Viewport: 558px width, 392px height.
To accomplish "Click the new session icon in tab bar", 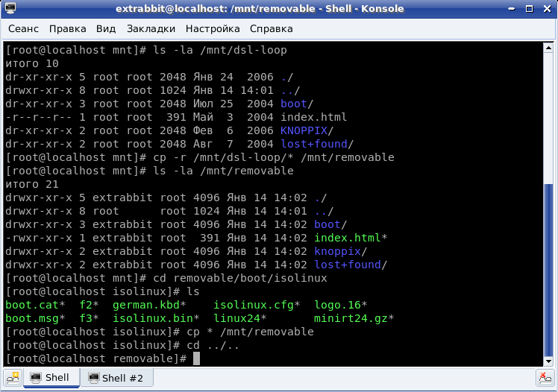I will (x=12, y=378).
